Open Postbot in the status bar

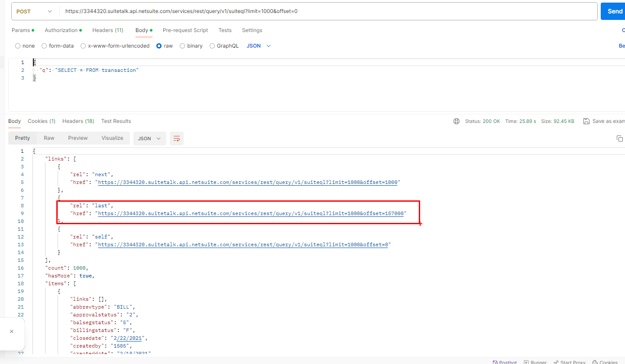505,362
